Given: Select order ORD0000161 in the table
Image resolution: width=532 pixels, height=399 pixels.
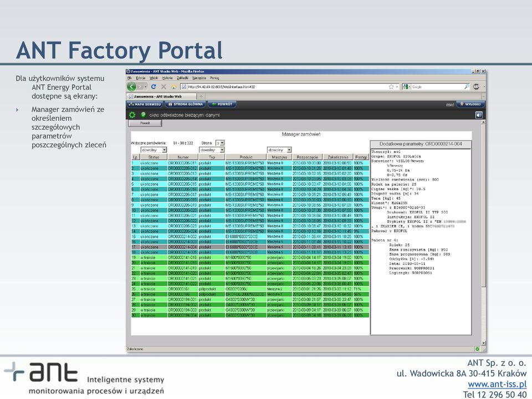Looking at the screenshot, I should pos(250,289).
